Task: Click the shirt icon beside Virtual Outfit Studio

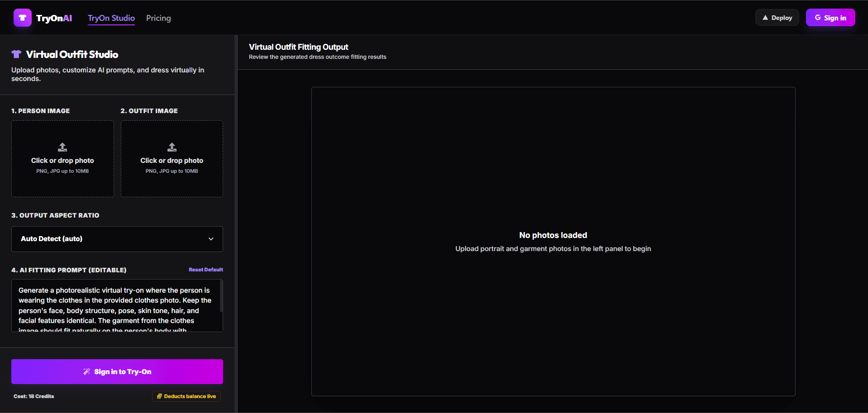Action: click(16, 54)
